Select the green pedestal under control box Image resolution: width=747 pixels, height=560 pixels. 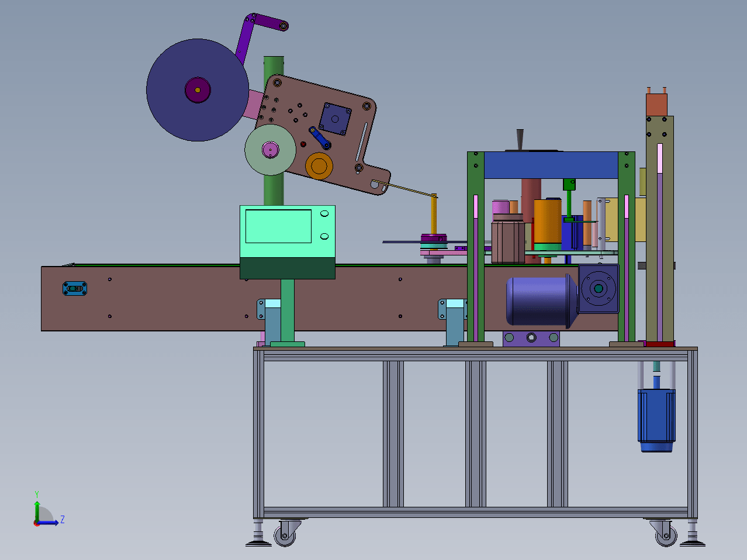click(x=287, y=313)
